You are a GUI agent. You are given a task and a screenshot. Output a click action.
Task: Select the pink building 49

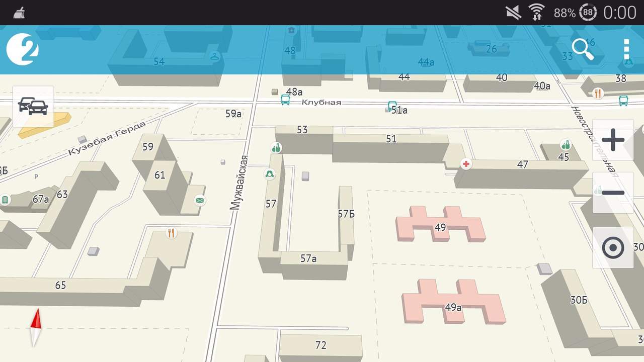[x=440, y=224]
